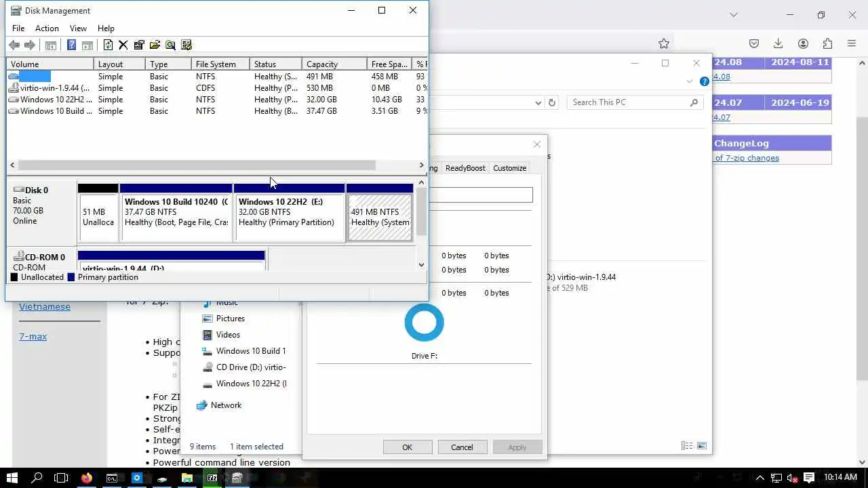Image resolution: width=868 pixels, height=488 pixels.
Task: Click the blue Help icon in File Explorer
Action: click(704, 81)
